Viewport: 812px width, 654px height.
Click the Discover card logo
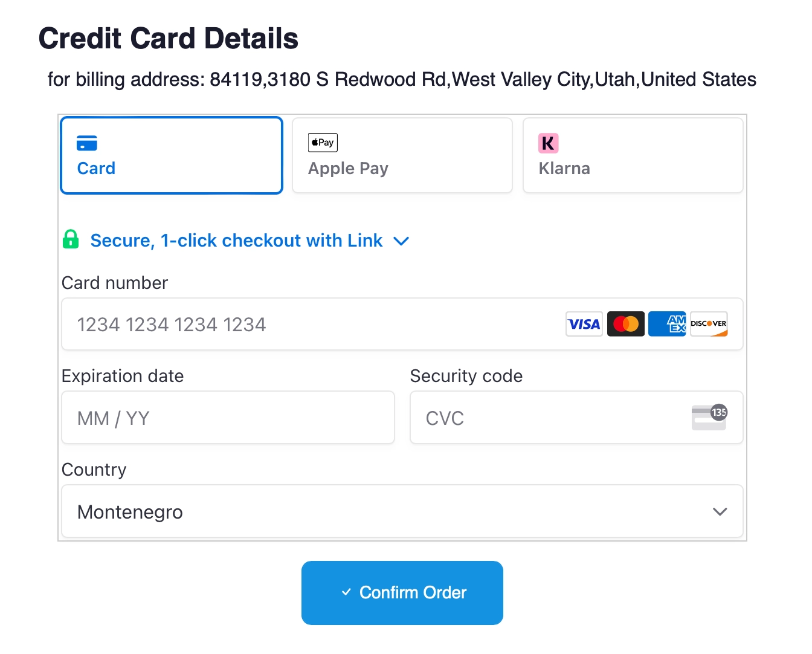(x=709, y=324)
